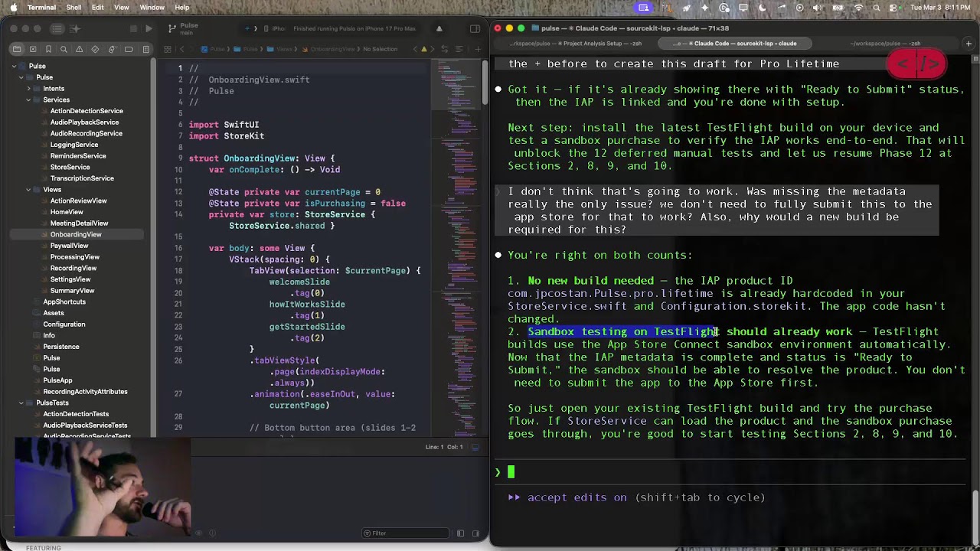Click the Filter field in the debug console
This screenshot has height=551, width=980.
point(406,533)
